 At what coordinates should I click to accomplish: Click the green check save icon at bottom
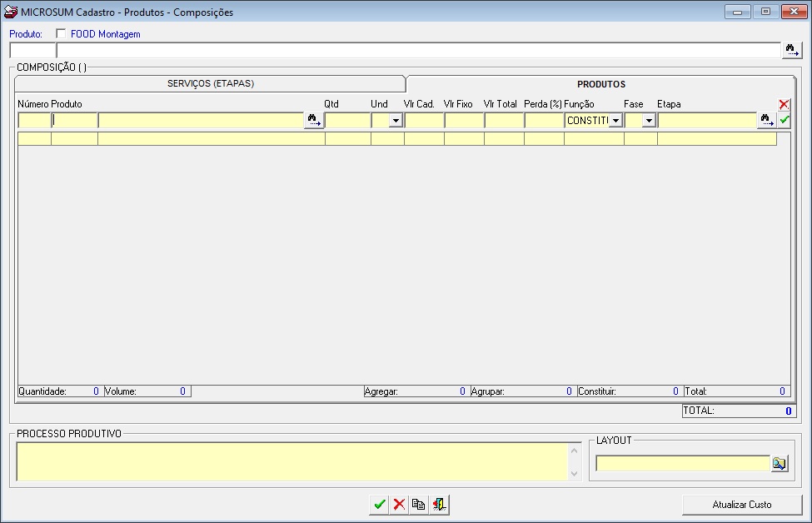pyautogui.click(x=380, y=505)
